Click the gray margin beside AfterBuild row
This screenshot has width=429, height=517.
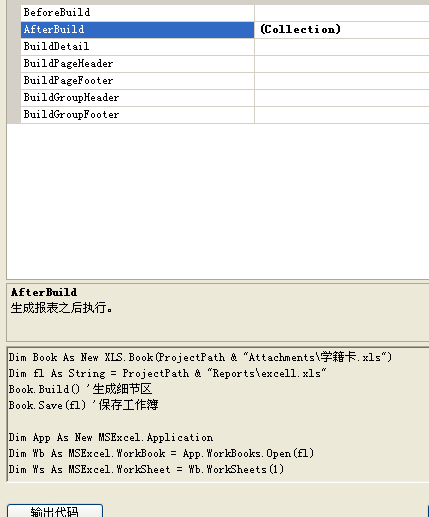pos(14,30)
